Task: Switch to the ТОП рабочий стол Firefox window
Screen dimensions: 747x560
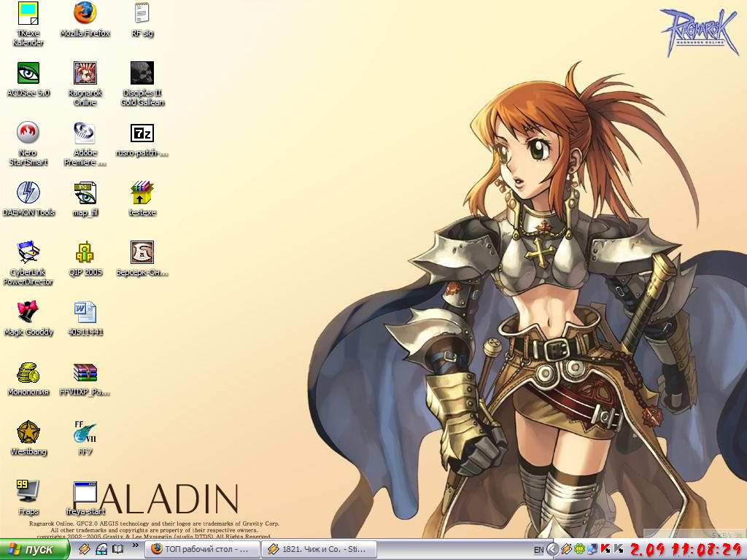Action: point(203,550)
